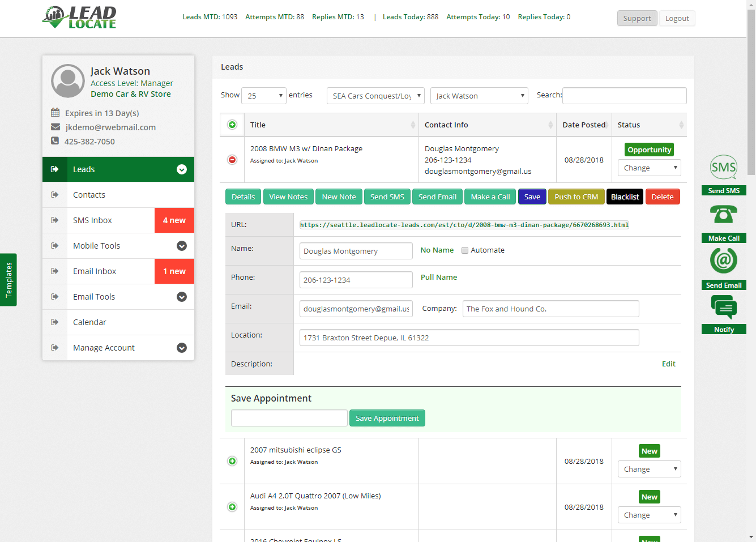Open the Show entries count dropdown
Screen dimensions: 756x542
coord(264,96)
